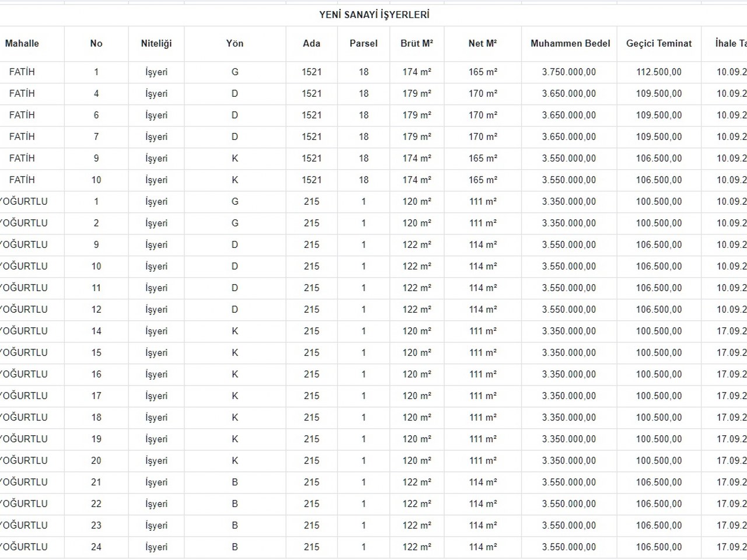Select the Parsel column header
747x560 pixels.
[x=364, y=43]
